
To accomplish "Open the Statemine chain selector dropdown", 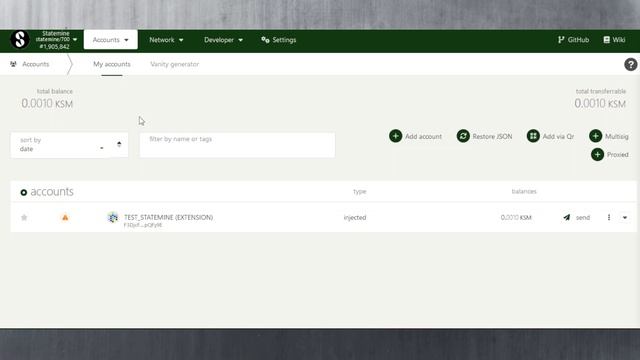I will 56,40.
